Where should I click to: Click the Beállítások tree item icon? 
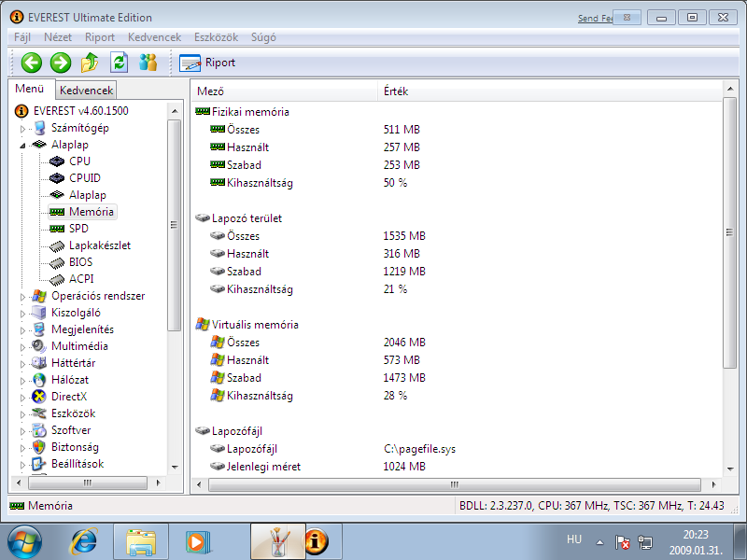click(x=38, y=464)
